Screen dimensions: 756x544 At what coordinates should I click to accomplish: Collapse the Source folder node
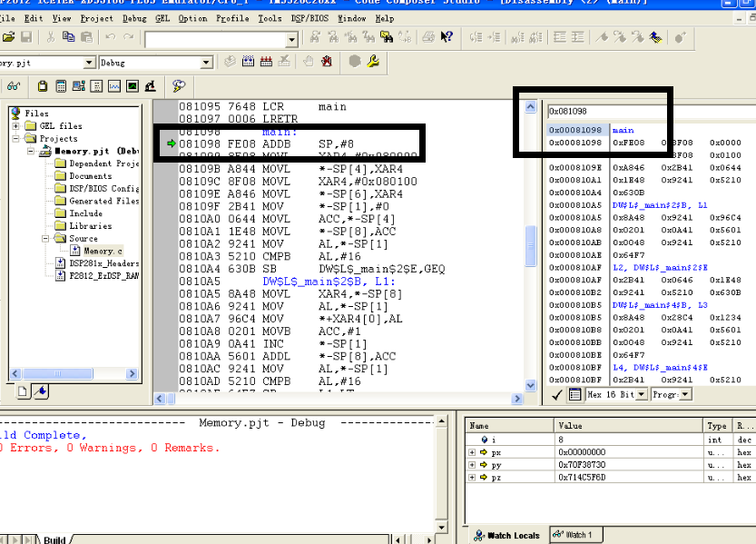pos(44,239)
